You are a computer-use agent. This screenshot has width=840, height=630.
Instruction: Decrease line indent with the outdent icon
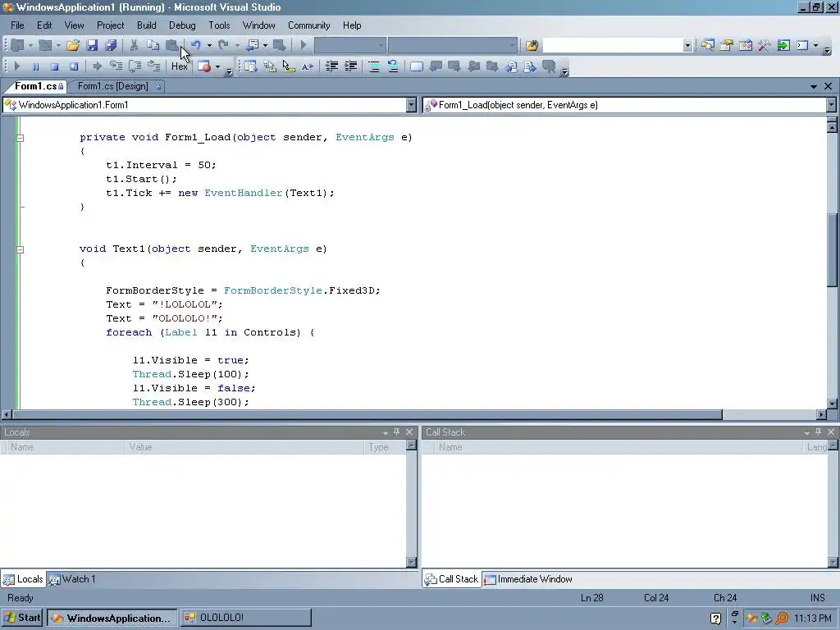tap(331, 66)
